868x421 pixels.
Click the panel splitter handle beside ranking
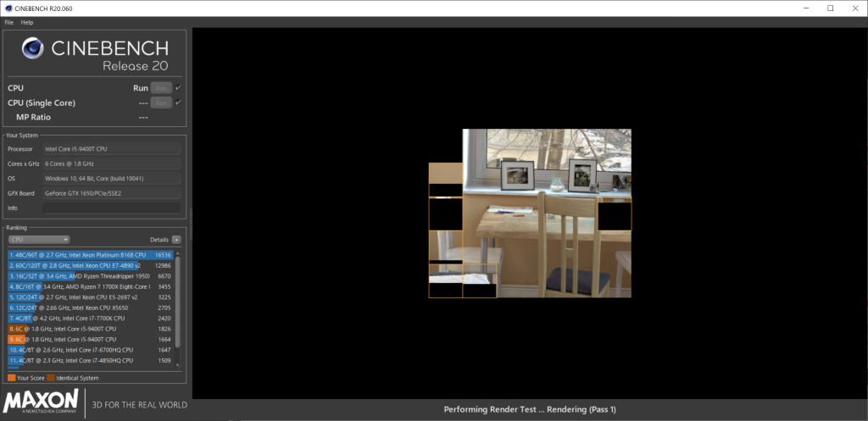click(x=191, y=224)
